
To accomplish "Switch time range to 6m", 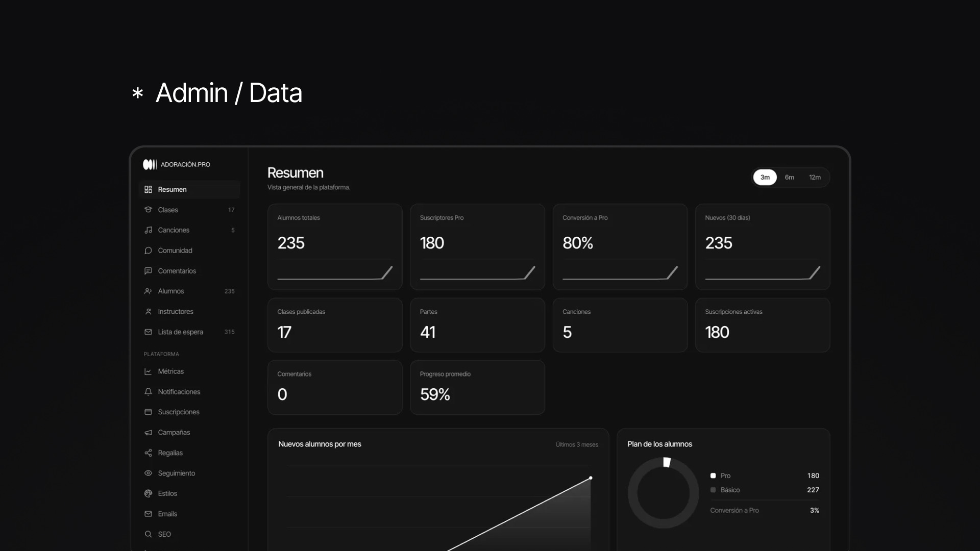I will [789, 177].
